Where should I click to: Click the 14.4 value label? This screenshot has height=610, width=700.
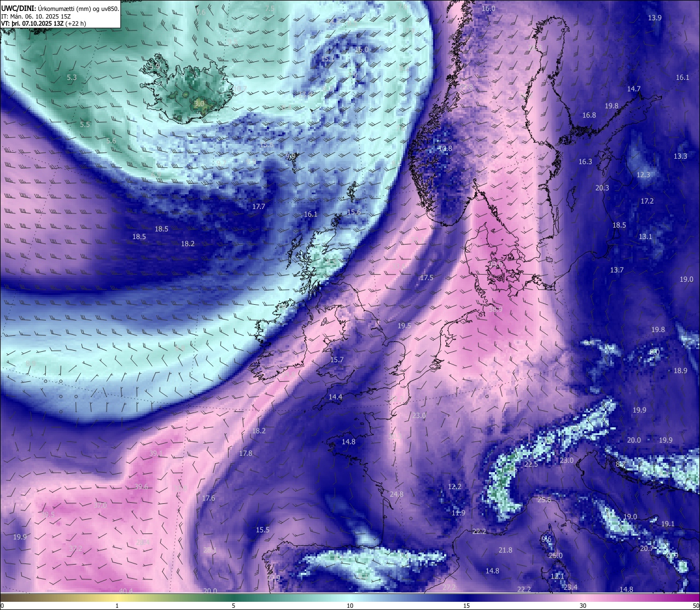tap(336, 397)
